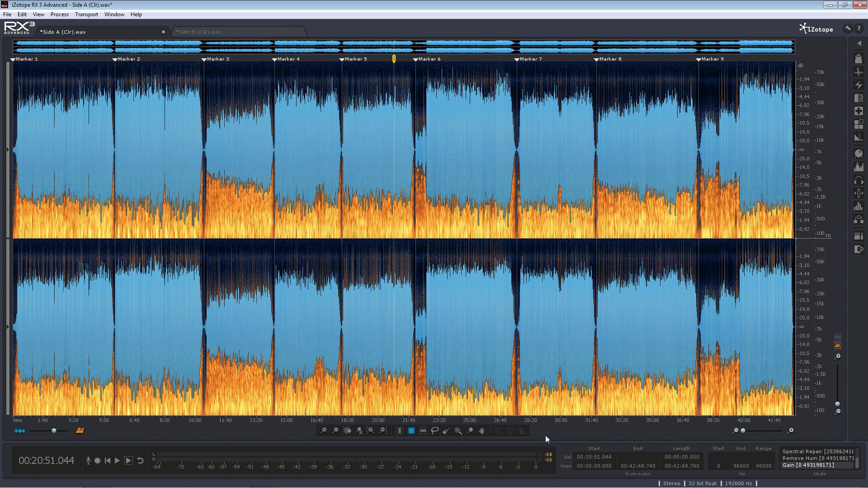This screenshot has width=868, height=488.
Task: Select the magic wand selection tool
Action: pyautogui.click(x=458, y=431)
